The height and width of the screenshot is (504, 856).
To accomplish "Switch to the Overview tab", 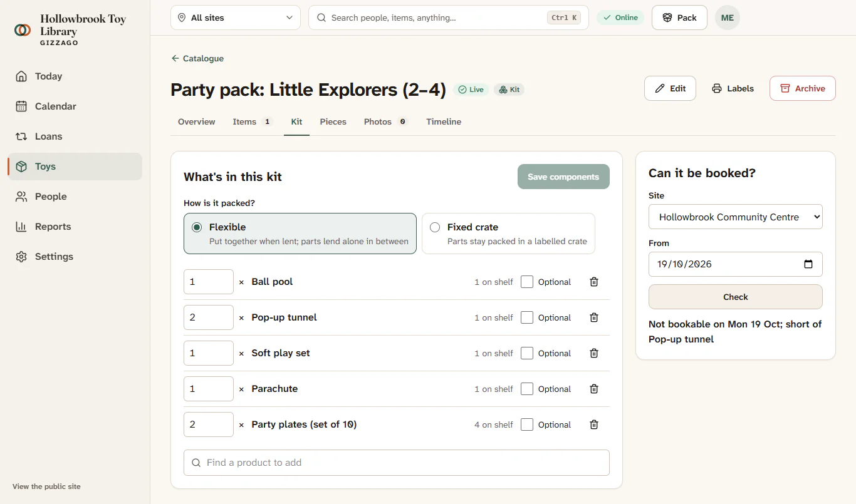I will [x=197, y=121].
